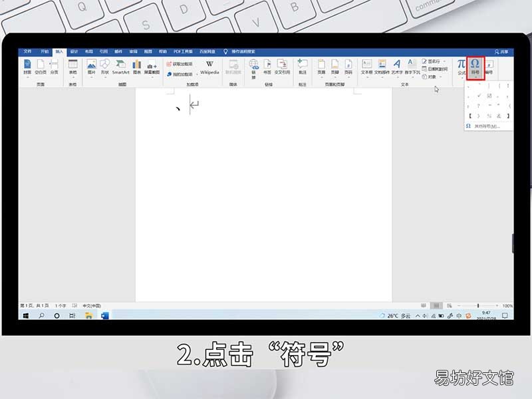Insert a page break (分页)
This screenshot has width=532, height=399.
(55, 67)
